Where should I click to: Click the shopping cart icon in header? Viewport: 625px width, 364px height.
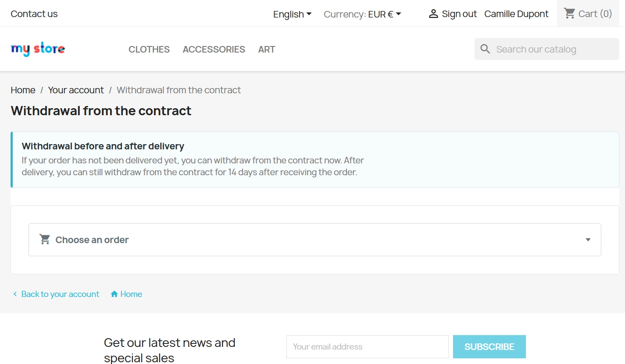(569, 14)
